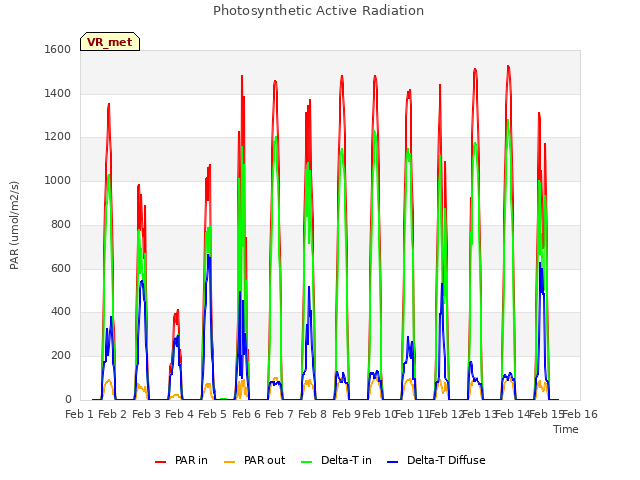Click the Feb 6 x-axis tick label

(246, 414)
